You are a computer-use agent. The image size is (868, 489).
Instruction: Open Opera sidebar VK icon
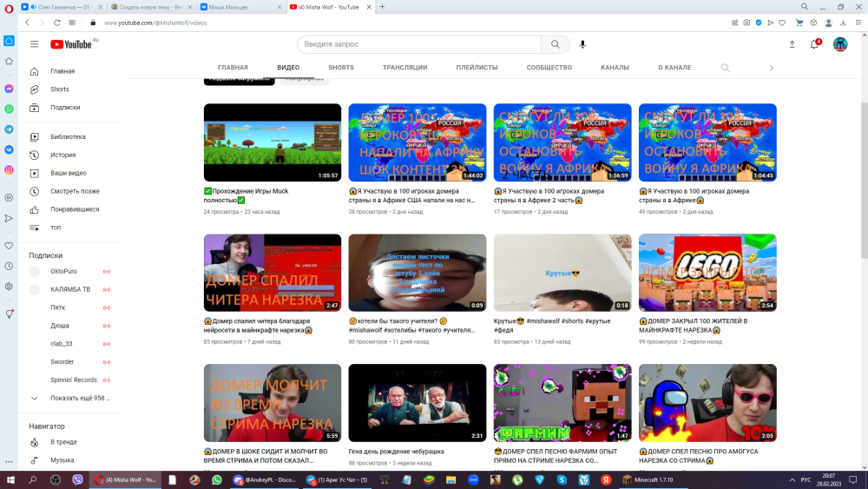pyautogui.click(x=9, y=149)
